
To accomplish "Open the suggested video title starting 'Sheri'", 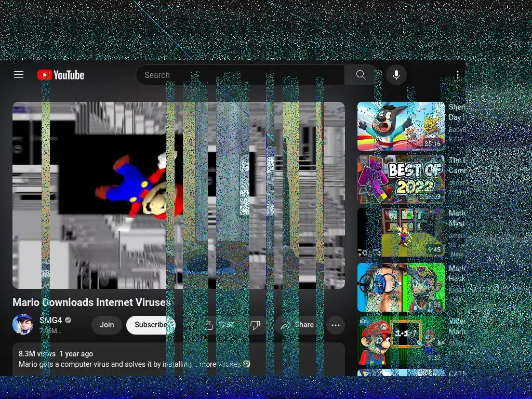I will point(457,112).
